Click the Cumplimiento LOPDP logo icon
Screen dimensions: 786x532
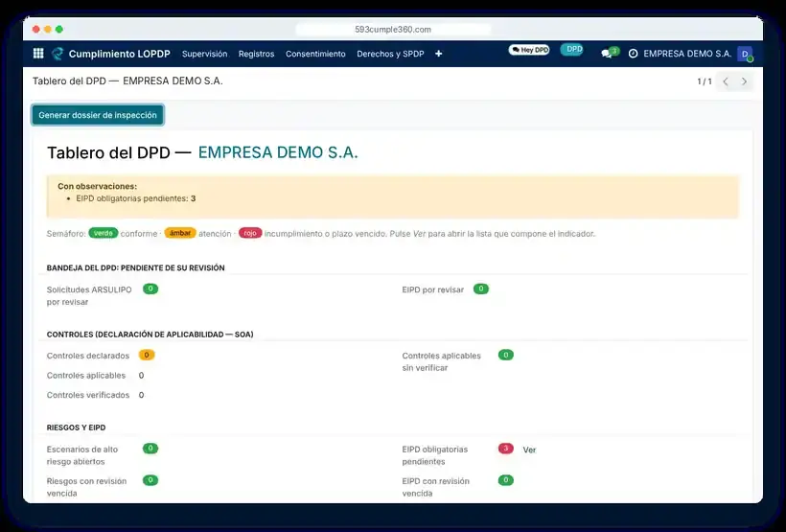click(x=58, y=54)
